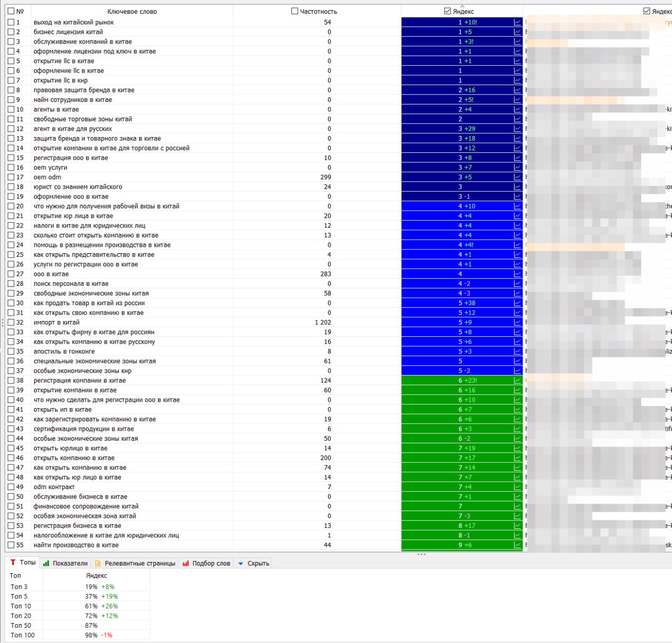Viewport: 672px width, 643px height.
Task: Click the panel splitter dots above the tabs
Action: click(421, 555)
